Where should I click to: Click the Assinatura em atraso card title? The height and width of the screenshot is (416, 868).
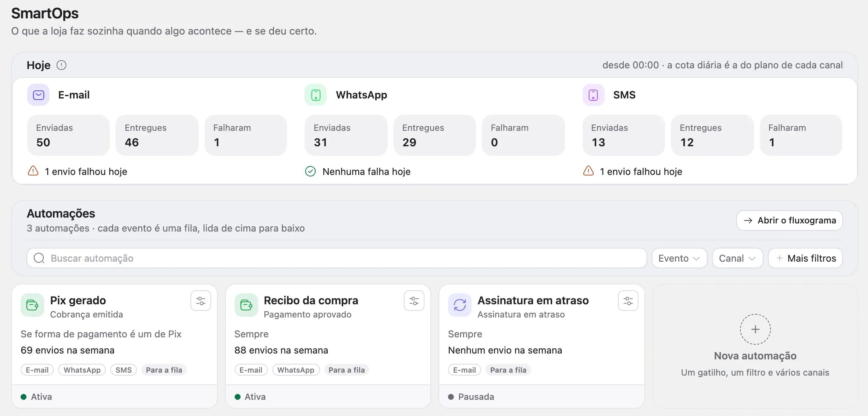coord(533,300)
